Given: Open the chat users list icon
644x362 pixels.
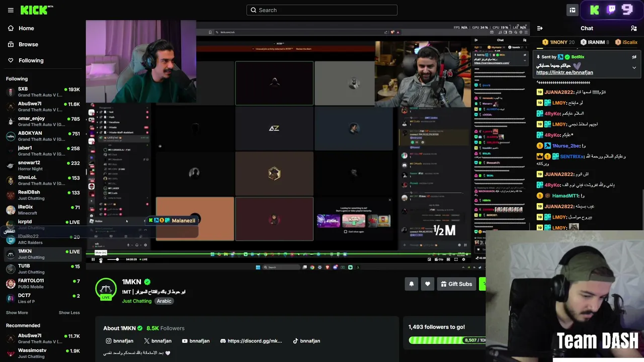Looking at the screenshot, I should [634, 28].
